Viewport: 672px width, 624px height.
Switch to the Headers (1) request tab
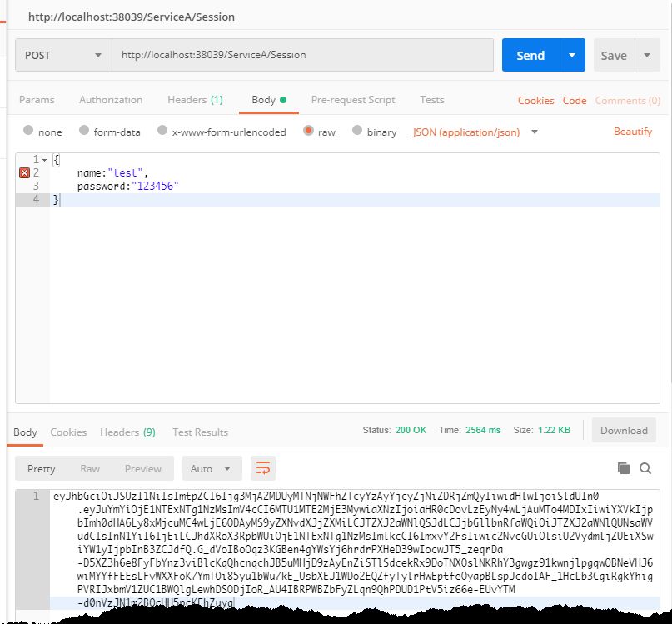click(195, 100)
